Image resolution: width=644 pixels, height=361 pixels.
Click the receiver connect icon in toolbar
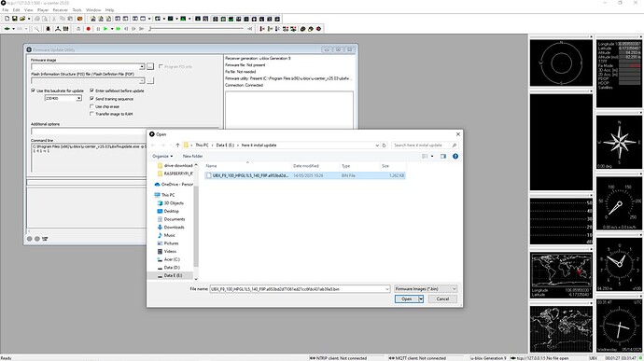(7, 29)
